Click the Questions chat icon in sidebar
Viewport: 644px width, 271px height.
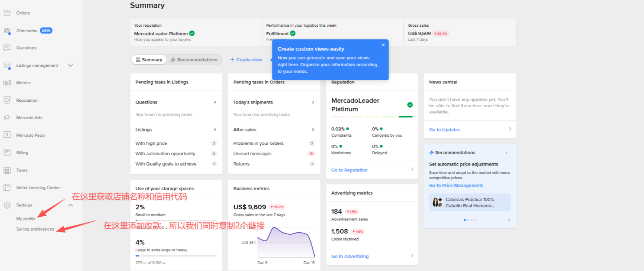[7, 48]
